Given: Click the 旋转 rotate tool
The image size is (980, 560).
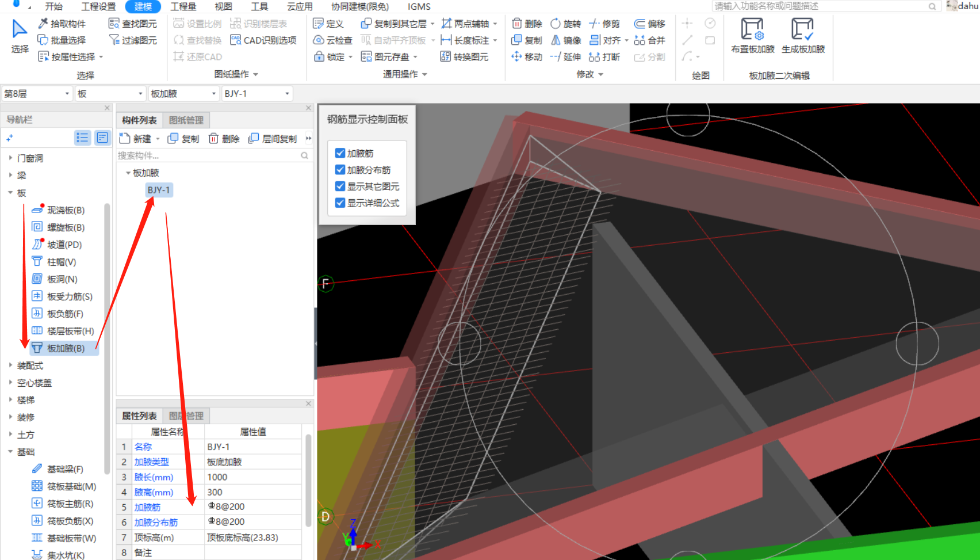Looking at the screenshot, I should click(x=566, y=24).
